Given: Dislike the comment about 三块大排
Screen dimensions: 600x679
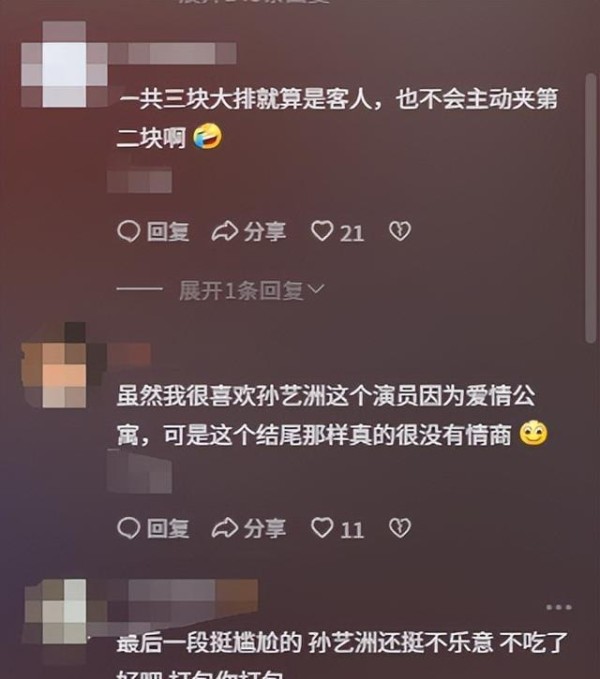Looking at the screenshot, I should (400, 231).
